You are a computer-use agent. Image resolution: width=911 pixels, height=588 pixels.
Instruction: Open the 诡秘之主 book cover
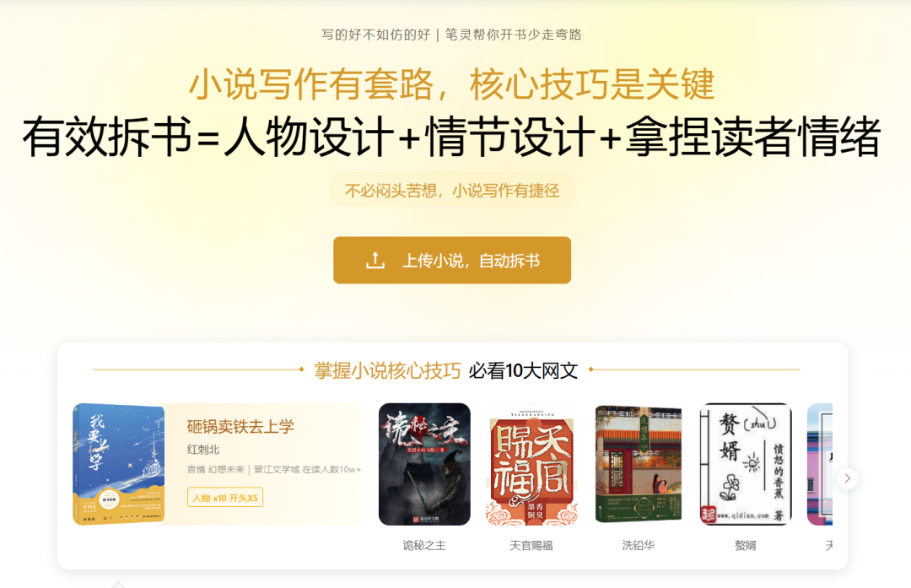click(x=424, y=464)
